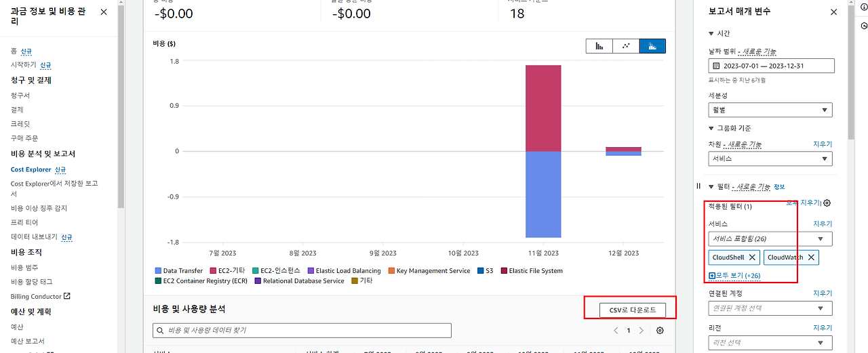The height and width of the screenshot is (353, 868).
Task: Open 결제 in the sidebar
Action: [17, 110]
